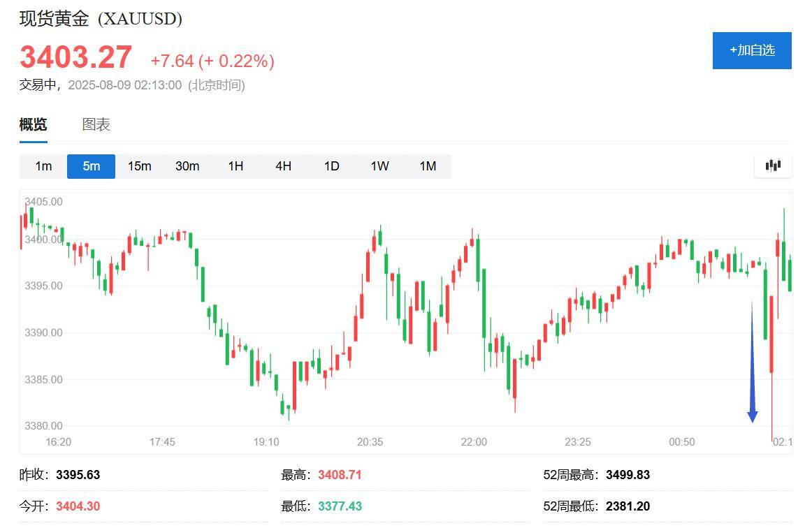The width and height of the screenshot is (812, 528).
Task: Click the 最高 value 3408.71
Action: point(340,475)
